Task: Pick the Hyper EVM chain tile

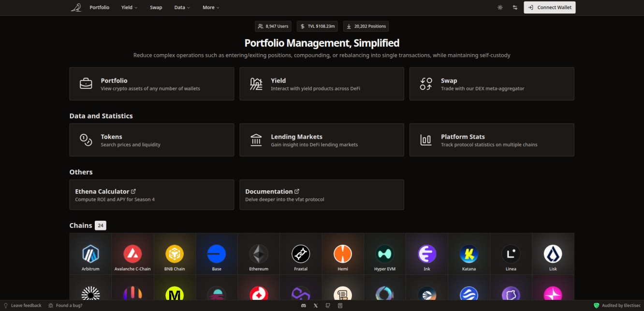Action: tap(385, 254)
